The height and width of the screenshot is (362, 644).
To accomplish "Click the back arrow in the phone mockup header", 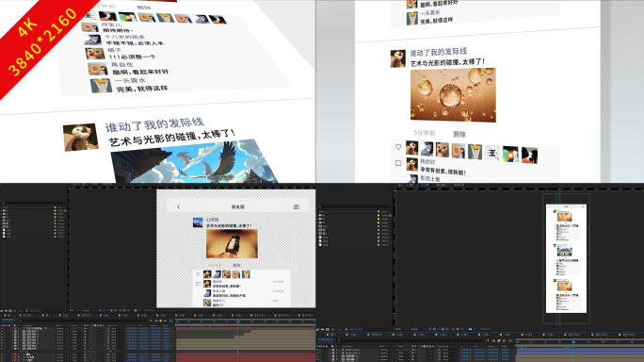I will 178,206.
